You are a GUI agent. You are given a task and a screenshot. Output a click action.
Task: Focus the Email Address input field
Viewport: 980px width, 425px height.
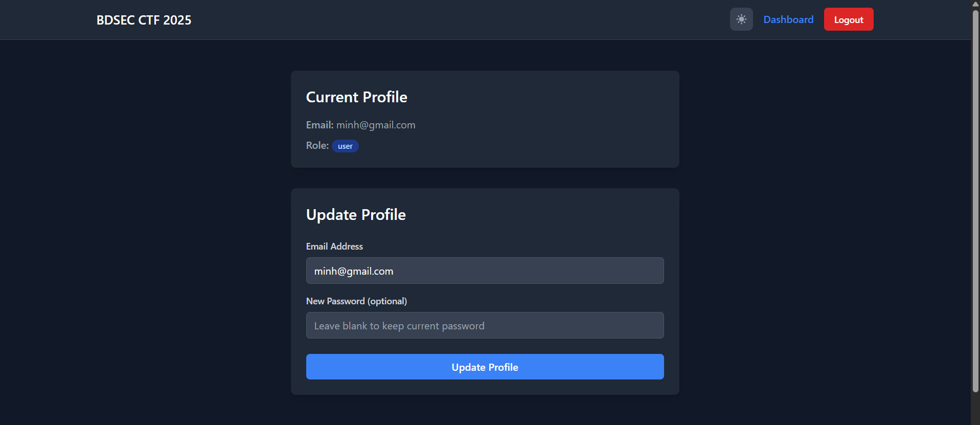pyautogui.click(x=485, y=271)
